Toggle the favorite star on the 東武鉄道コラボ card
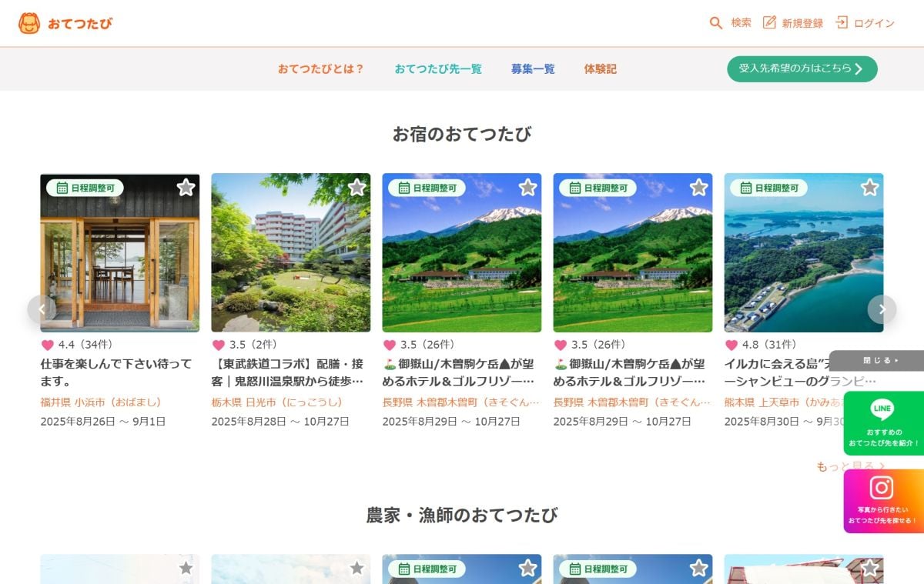The width and height of the screenshot is (924, 584). click(357, 188)
